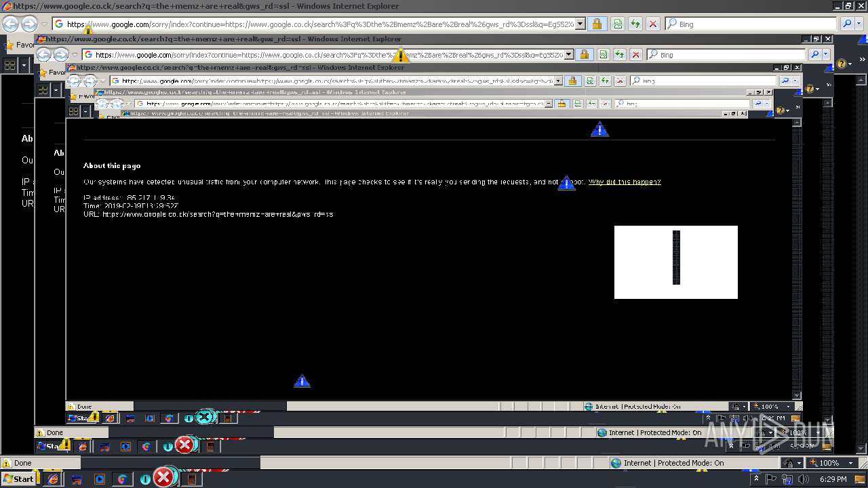Viewport: 868px width, 488px height.
Task: Click the security lock in the outermost window
Action: tap(597, 24)
